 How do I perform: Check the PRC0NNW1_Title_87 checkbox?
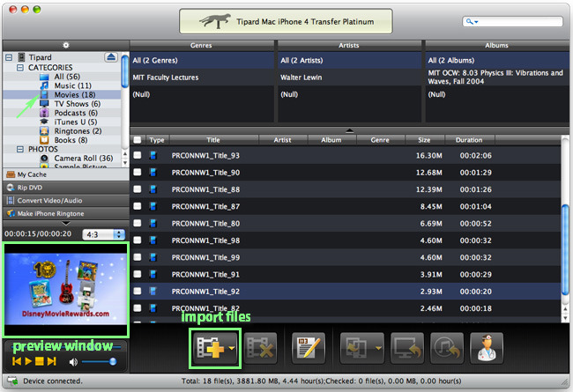tap(138, 206)
